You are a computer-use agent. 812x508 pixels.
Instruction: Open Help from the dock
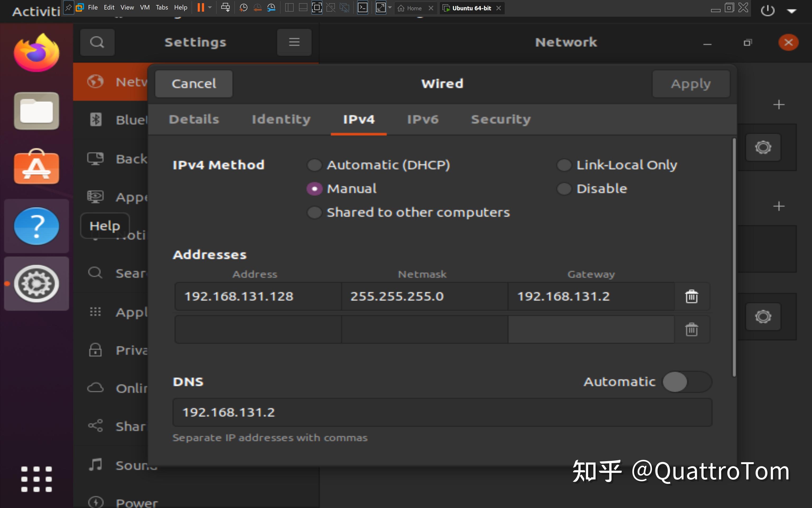pyautogui.click(x=36, y=226)
